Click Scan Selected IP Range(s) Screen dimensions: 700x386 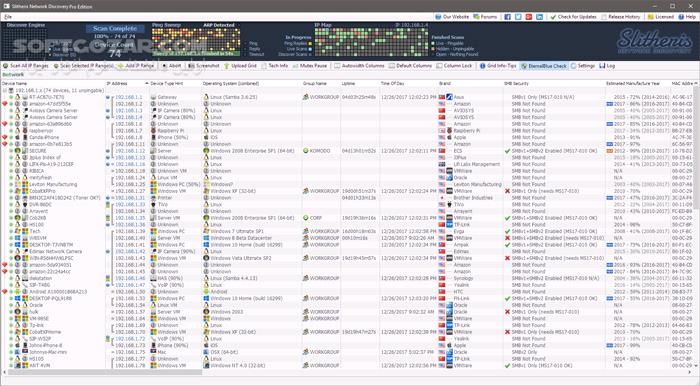pyautogui.click(x=83, y=66)
